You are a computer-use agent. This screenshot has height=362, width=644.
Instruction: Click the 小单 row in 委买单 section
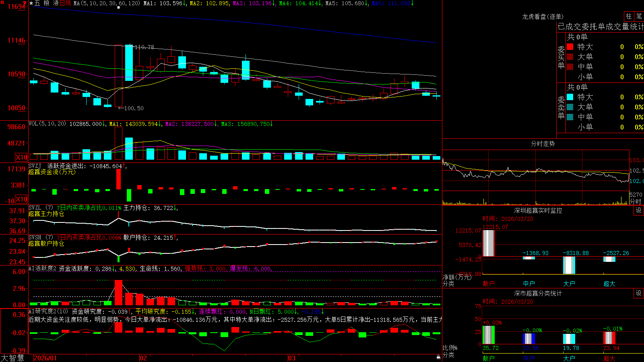coord(605,77)
